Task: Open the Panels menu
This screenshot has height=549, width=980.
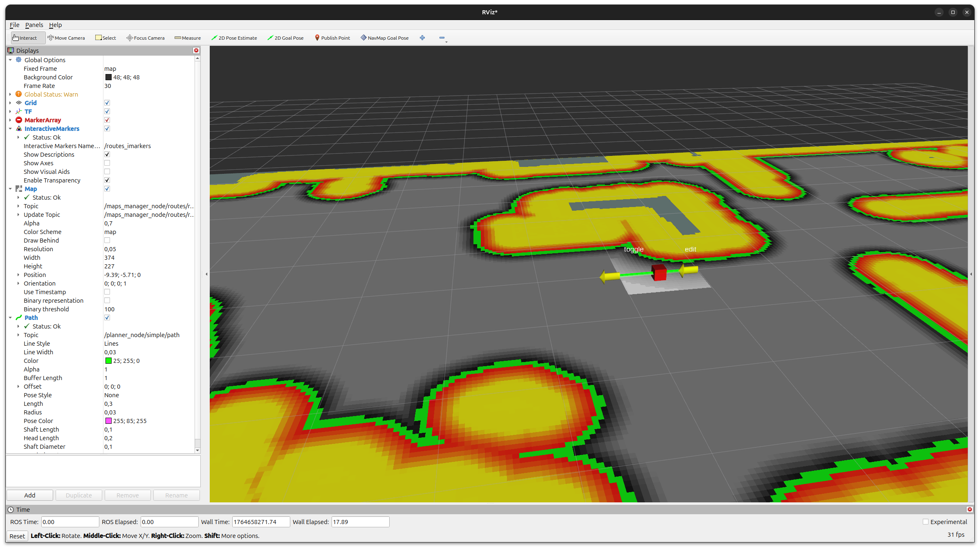Action: coord(34,25)
